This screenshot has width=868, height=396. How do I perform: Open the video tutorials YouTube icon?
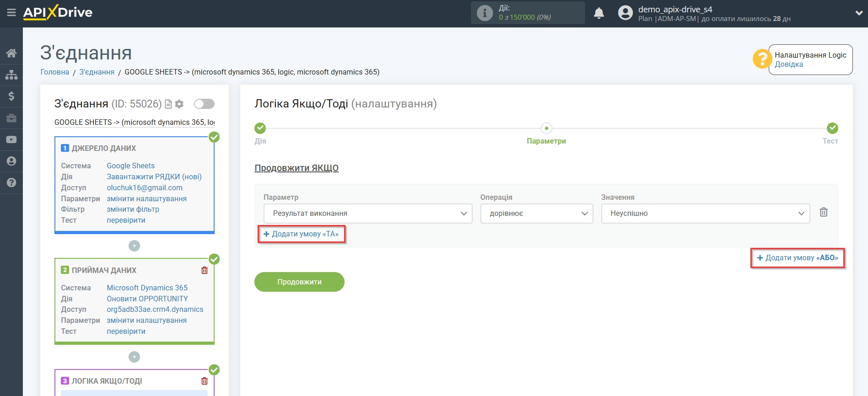(11, 139)
